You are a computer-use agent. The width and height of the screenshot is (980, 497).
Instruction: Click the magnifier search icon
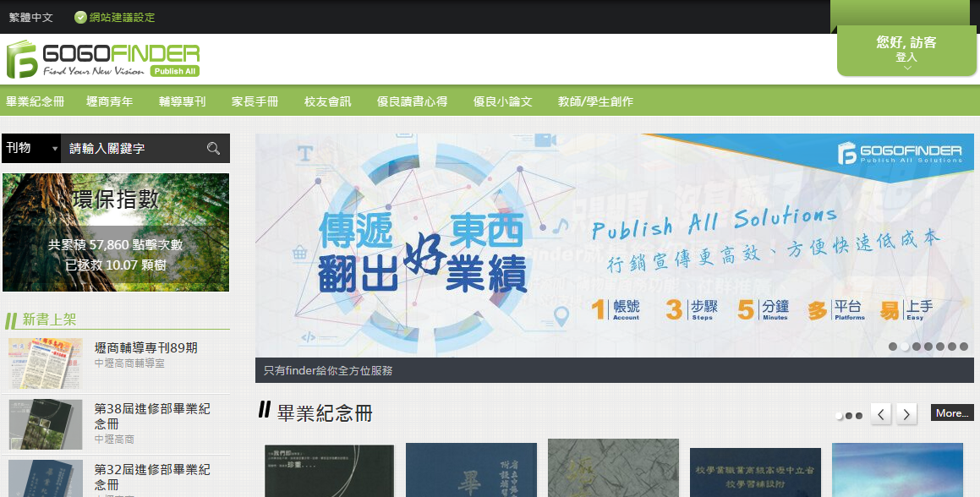[x=213, y=148]
